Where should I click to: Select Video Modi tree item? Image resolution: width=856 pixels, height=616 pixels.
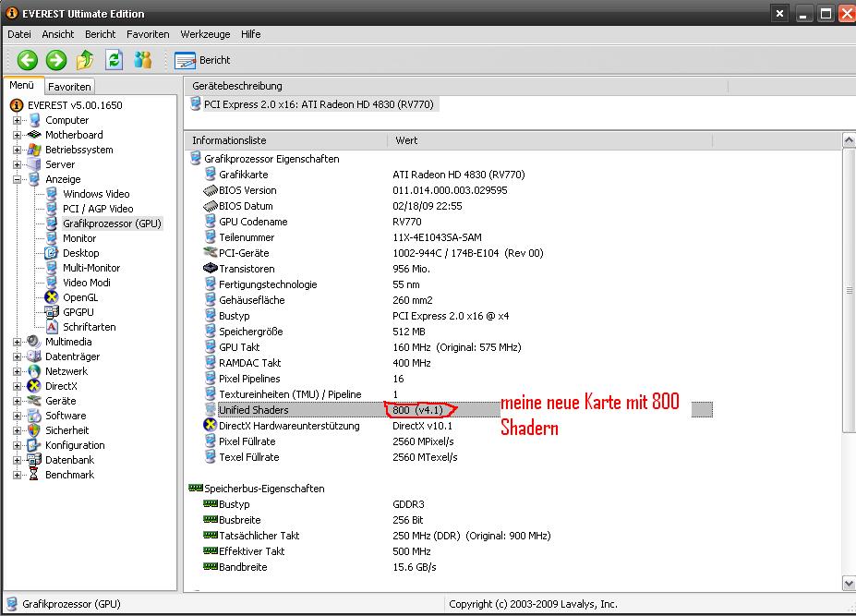86,283
